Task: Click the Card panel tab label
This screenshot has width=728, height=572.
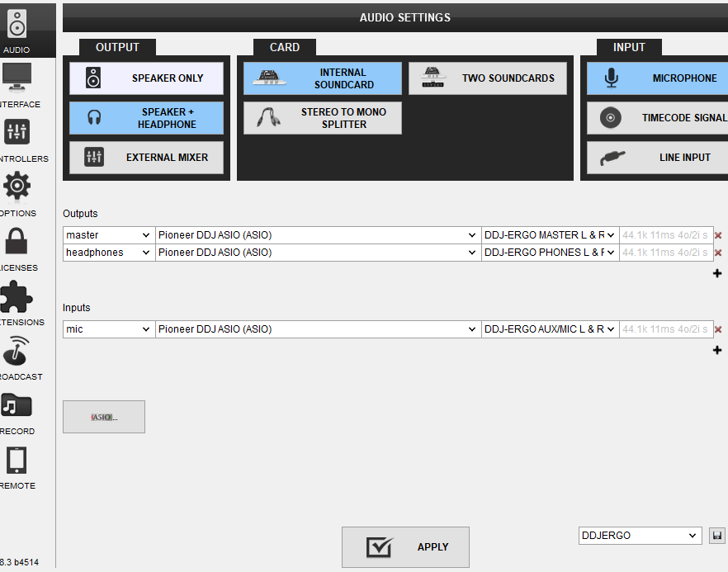Action: [x=285, y=47]
